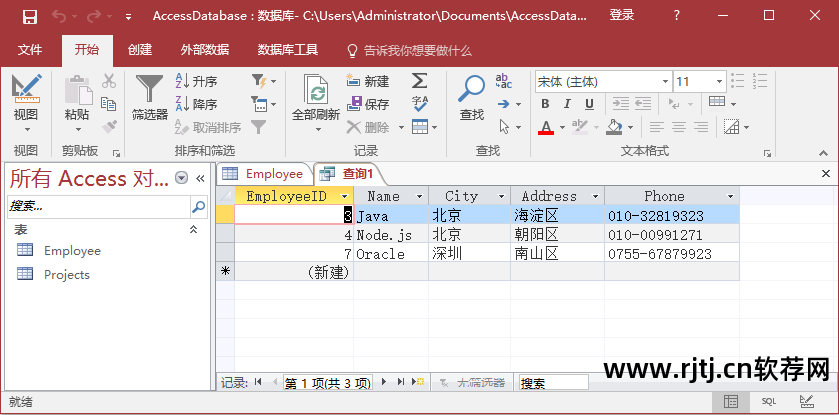This screenshot has height=415, width=839.
Task: Click the Format Painter brush icon
Action: [109, 127]
